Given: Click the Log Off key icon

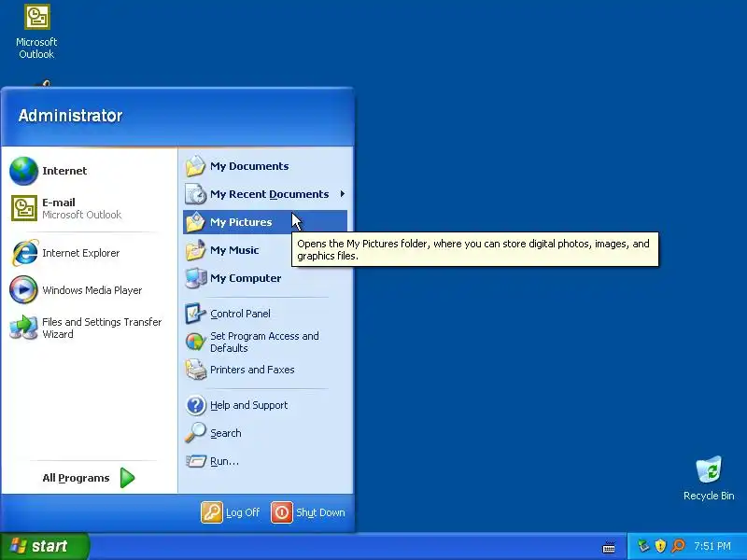Looking at the screenshot, I should tap(212, 512).
